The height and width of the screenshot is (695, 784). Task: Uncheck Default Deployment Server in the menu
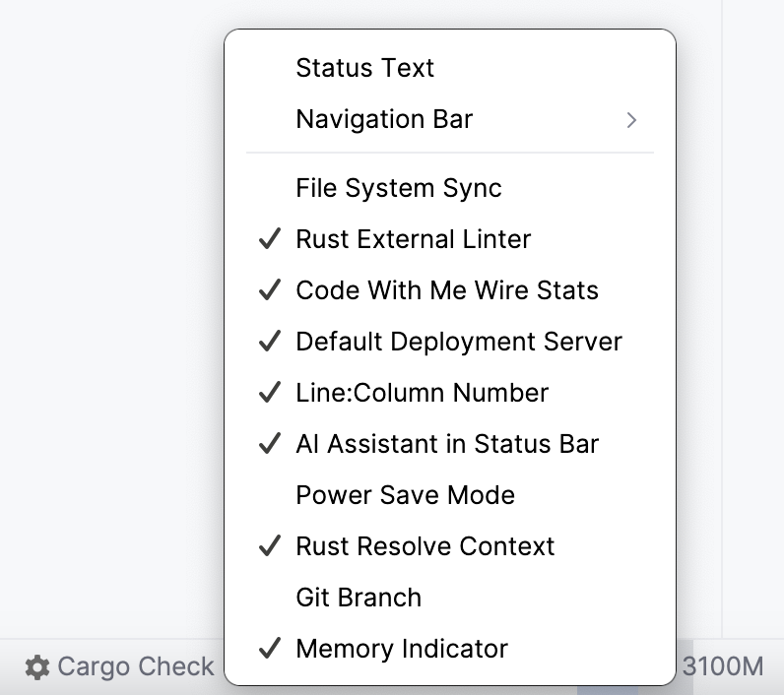coord(459,342)
